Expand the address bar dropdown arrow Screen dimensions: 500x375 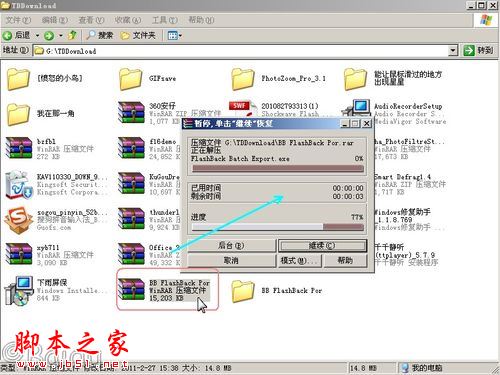coord(452,51)
